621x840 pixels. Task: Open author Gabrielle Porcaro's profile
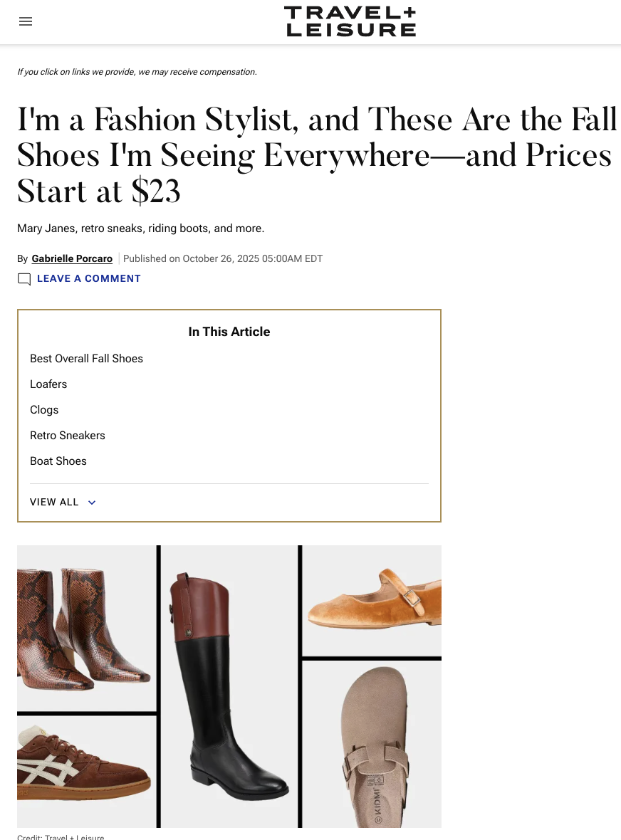pos(72,258)
